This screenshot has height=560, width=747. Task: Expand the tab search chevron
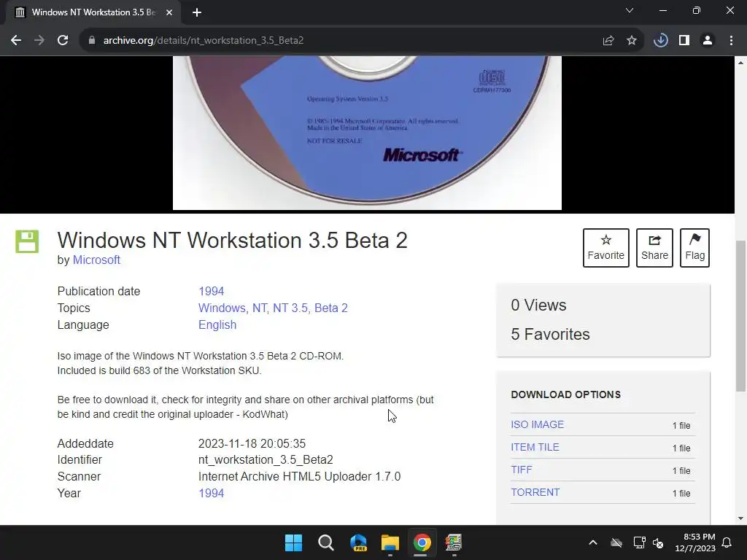(630, 10)
